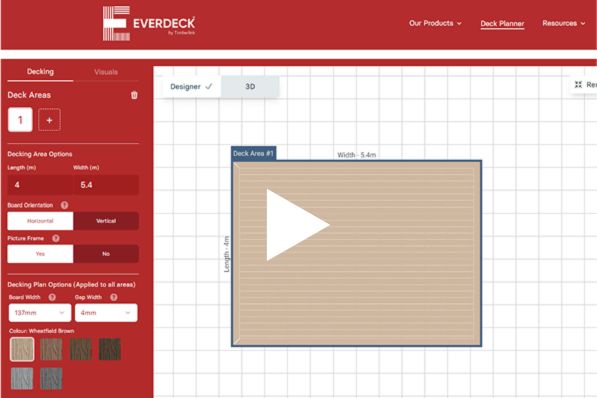
Task: Switch to 3D view
Action: tap(250, 87)
